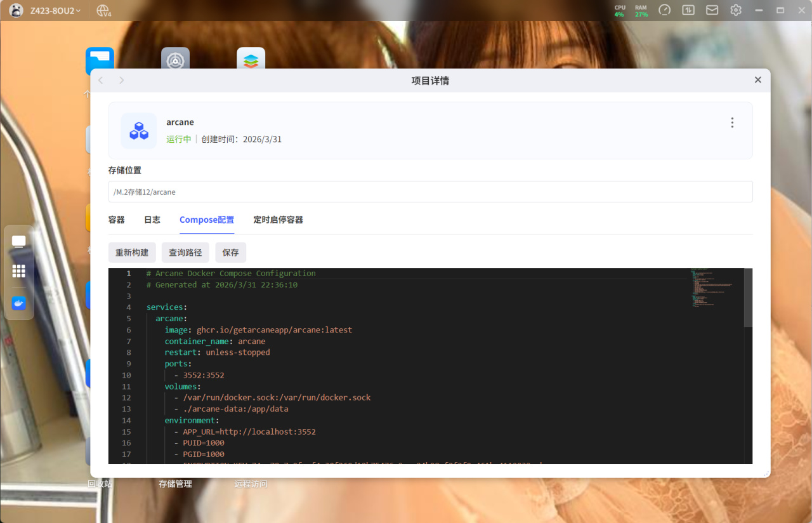The width and height of the screenshot is (812, 523).
Task: Go back with the left arrow in dialog
Action: point(101,80)
